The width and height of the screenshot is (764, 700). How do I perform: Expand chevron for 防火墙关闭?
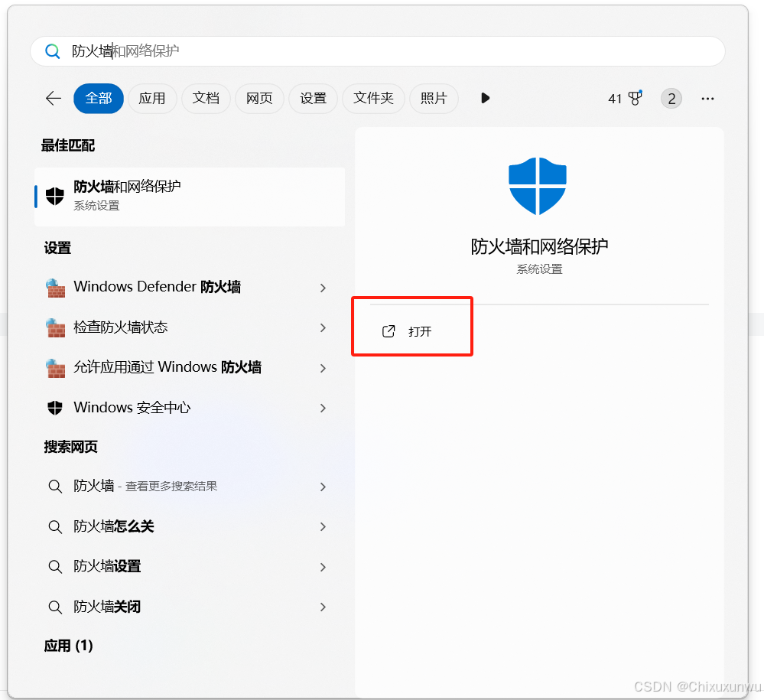323,607
